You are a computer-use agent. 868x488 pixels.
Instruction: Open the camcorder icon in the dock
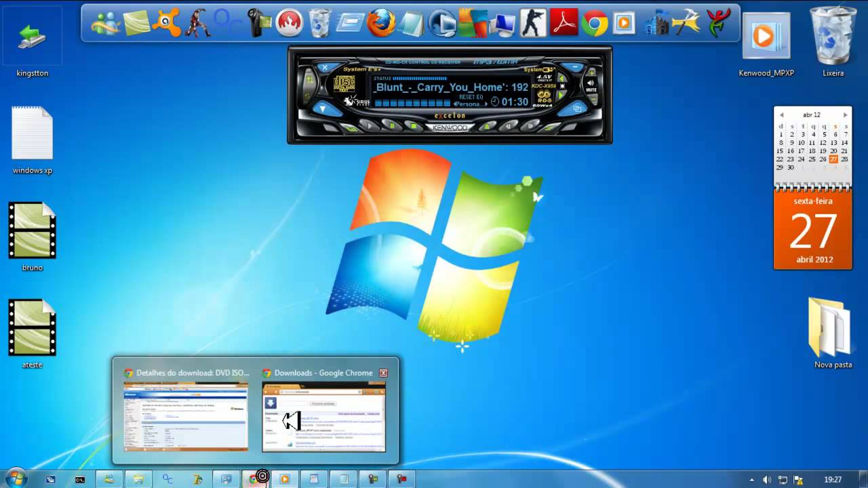tap(258, 22)
